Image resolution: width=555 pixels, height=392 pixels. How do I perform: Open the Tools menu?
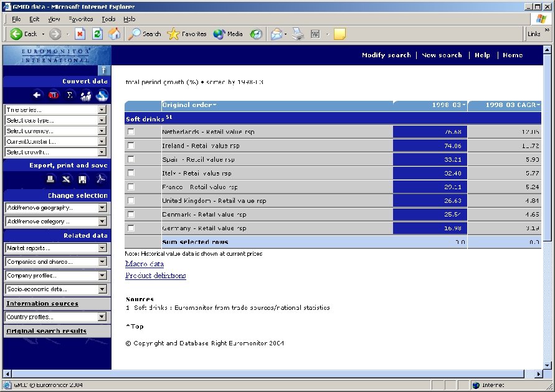[x=109, y=19]
